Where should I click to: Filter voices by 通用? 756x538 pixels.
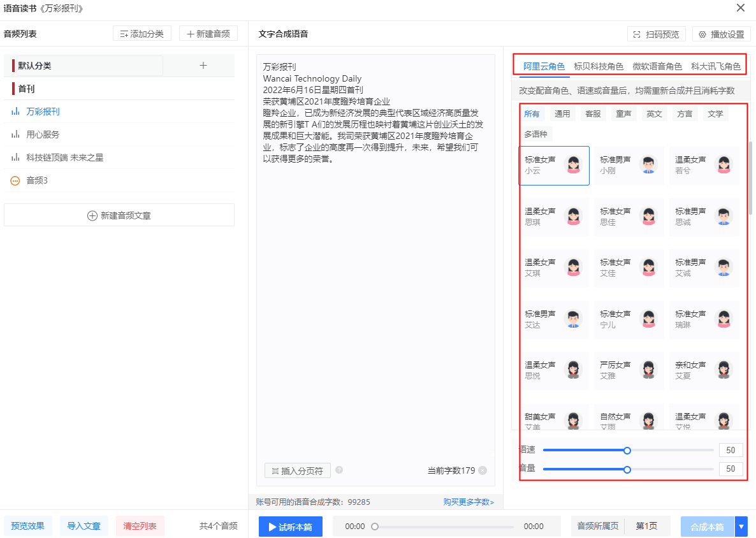tap(562, 113)
